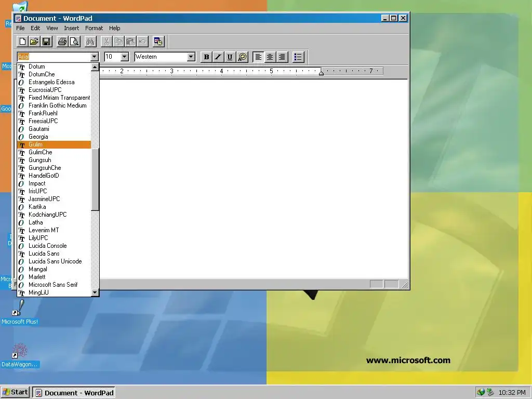Select the Microsoft Sans Serif font

(x=54, y=285)
